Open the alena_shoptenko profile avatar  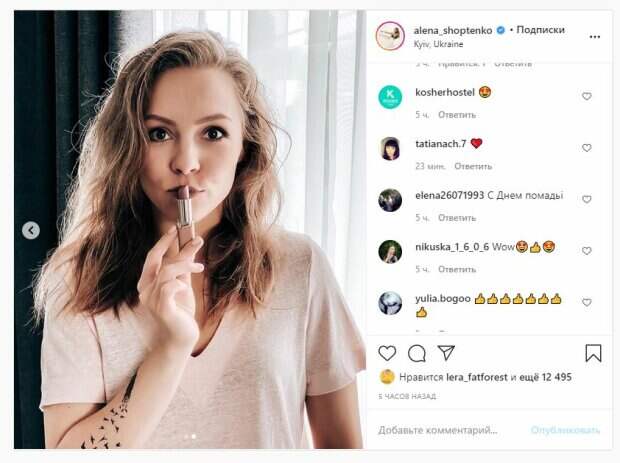389,36
